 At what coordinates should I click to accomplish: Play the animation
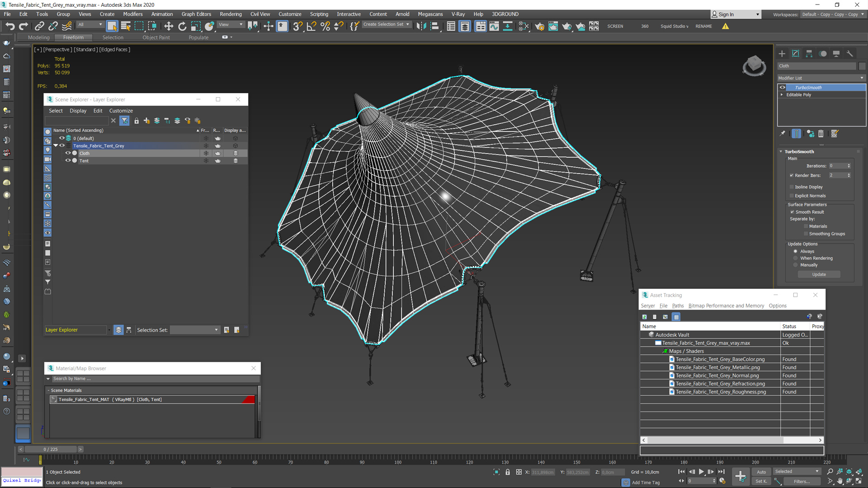[x=702, y=472]
